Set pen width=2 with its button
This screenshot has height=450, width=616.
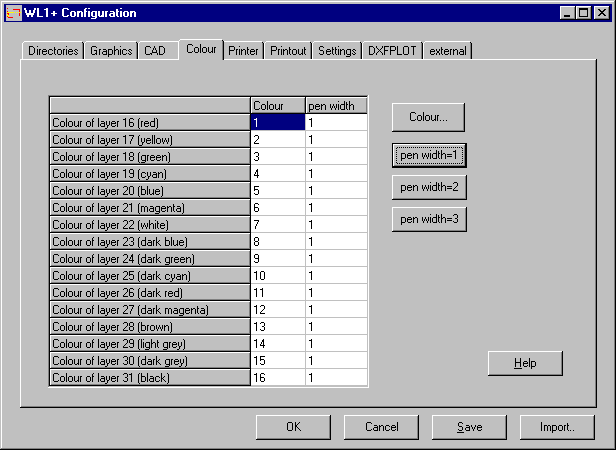[x=428, y=187]
